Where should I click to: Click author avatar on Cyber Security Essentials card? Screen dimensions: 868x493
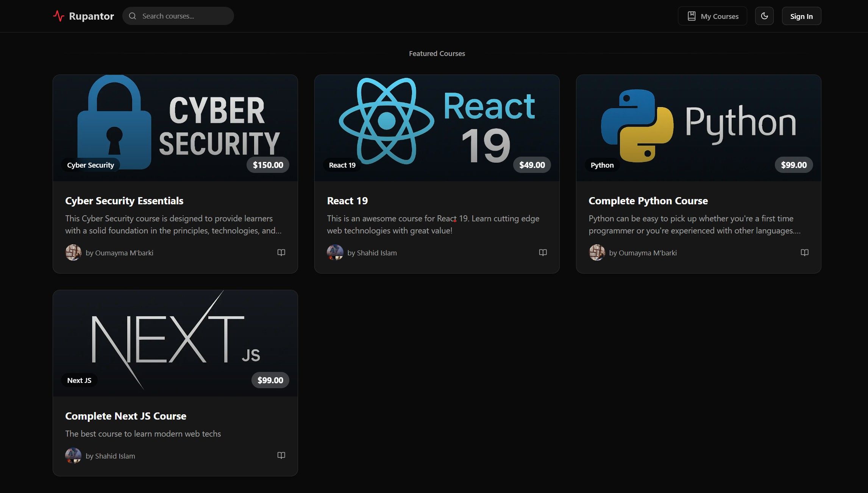pyautogui.click(x=73, y=252)
